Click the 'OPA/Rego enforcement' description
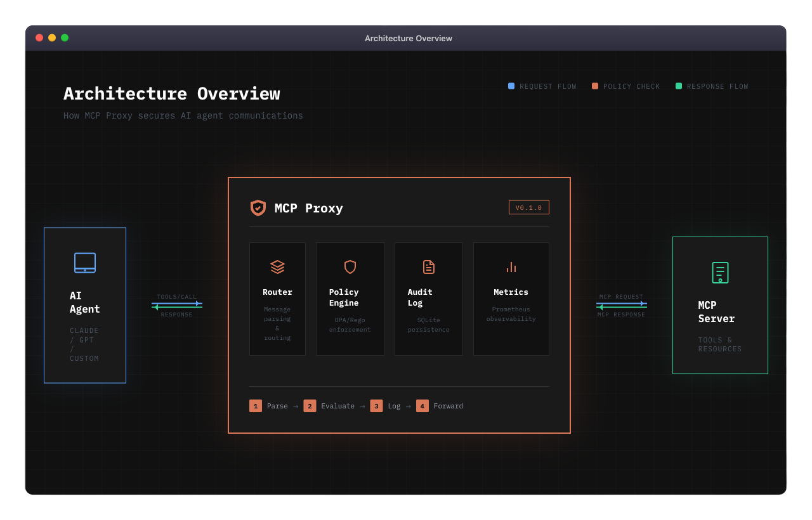812x520 pixels. [350, 325]
